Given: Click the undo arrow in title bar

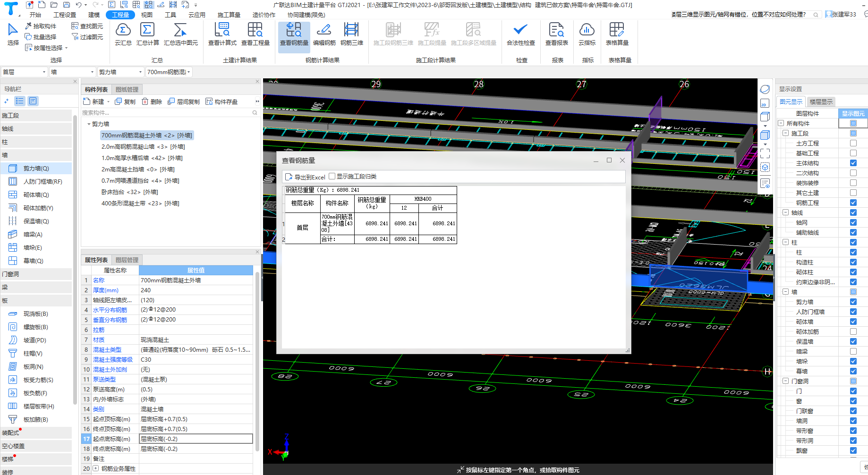Looking at the screenshot, I should (x=78, y=5).
